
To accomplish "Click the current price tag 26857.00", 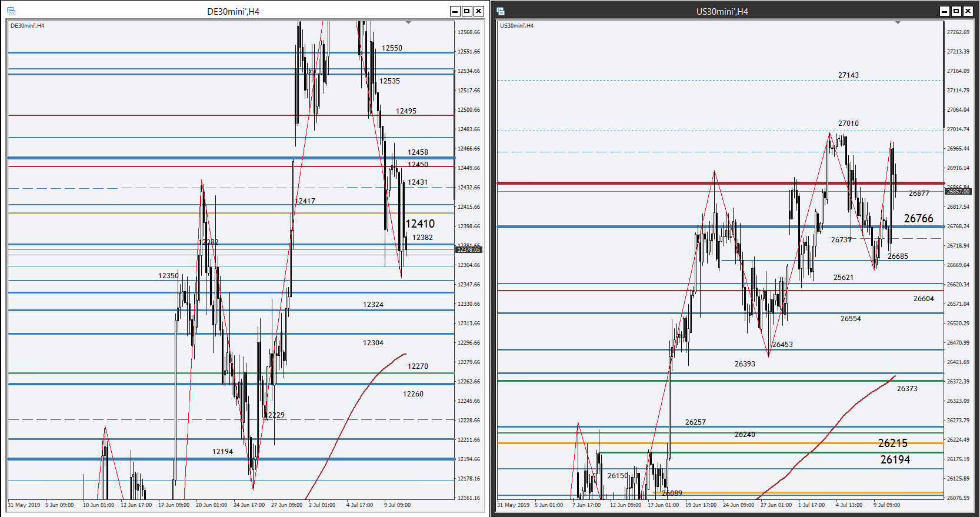I will (x=958, y=192).
